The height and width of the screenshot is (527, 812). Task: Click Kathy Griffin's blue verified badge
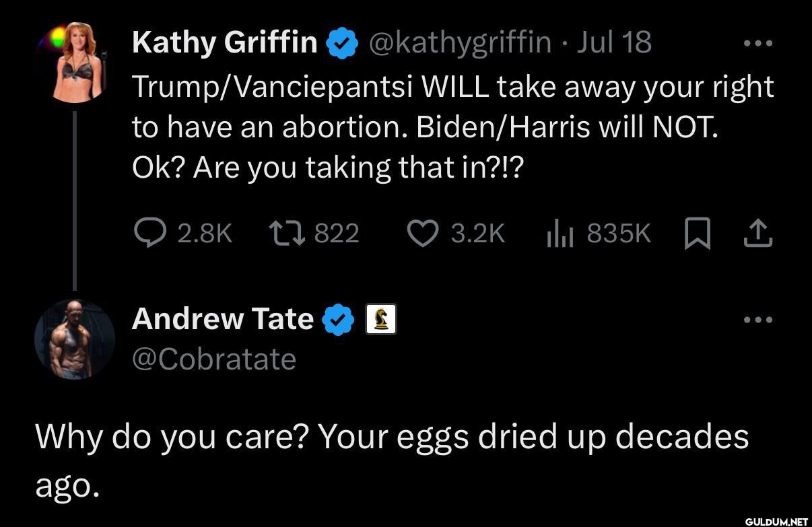click(x=342, y=44)
